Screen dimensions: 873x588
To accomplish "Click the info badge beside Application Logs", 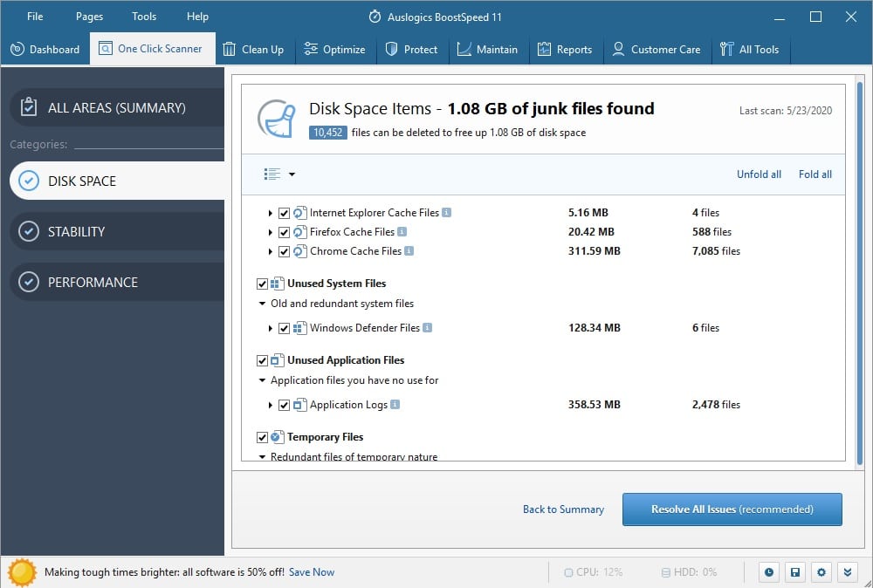I will 395,405.
